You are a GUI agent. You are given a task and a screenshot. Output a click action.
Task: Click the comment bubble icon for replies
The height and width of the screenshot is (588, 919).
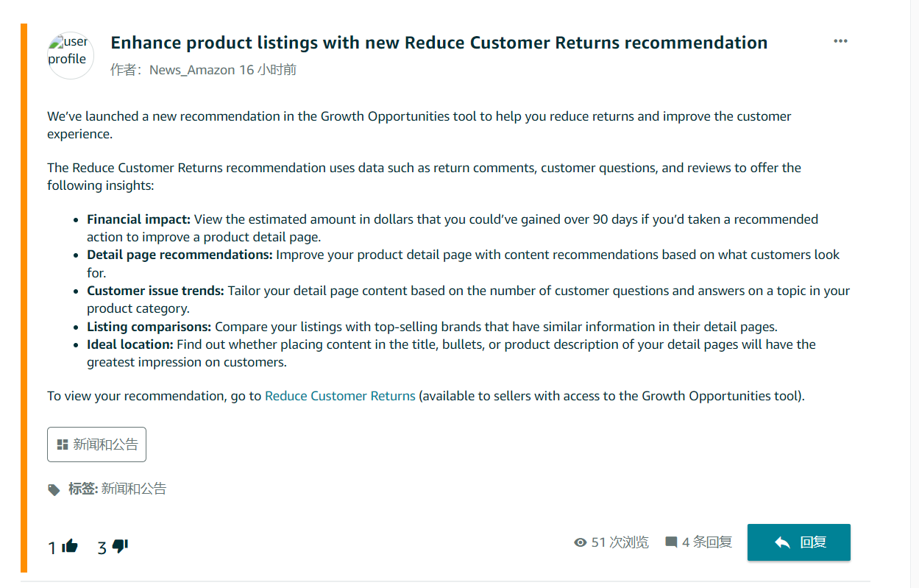click(x=671, y=542)
